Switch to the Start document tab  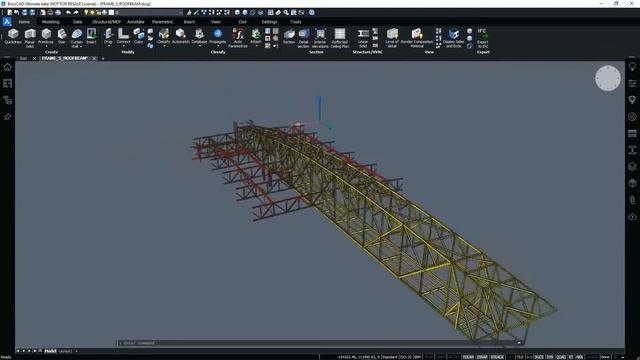coord(24,59)
